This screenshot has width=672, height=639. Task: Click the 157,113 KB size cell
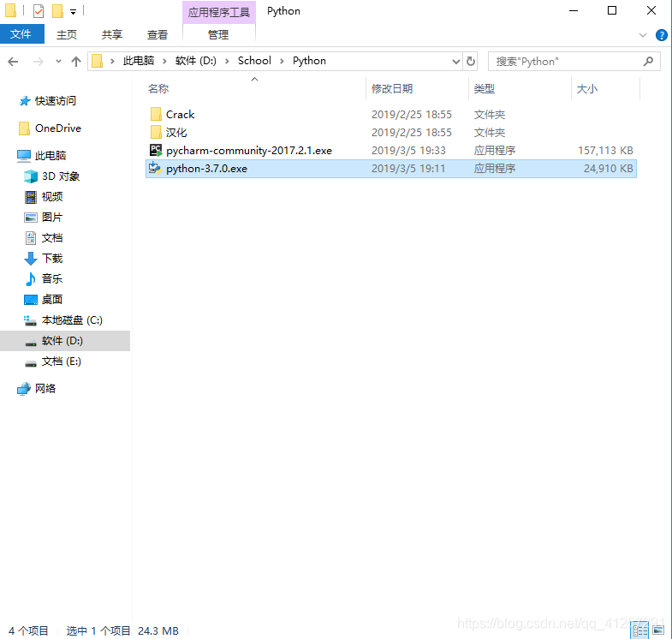pyautogui.click(x=605, y=151)
